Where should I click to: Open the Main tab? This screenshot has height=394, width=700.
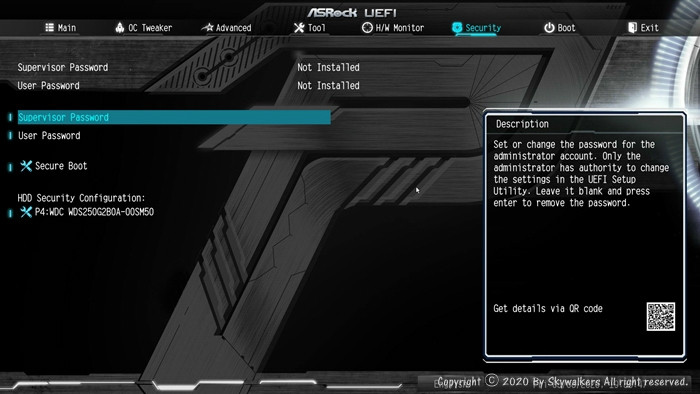coord(61,28)
